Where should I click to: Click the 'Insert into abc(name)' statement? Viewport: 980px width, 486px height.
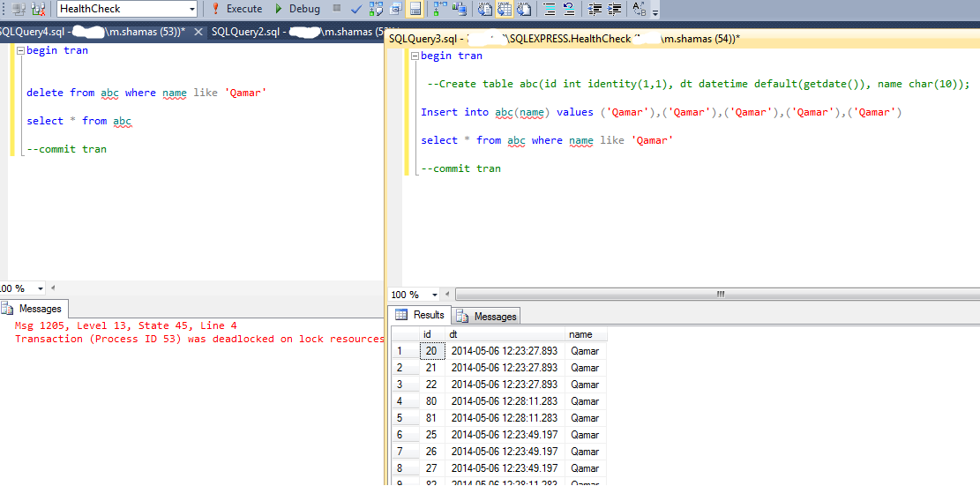pyautogui.click(x=662, y=112)
